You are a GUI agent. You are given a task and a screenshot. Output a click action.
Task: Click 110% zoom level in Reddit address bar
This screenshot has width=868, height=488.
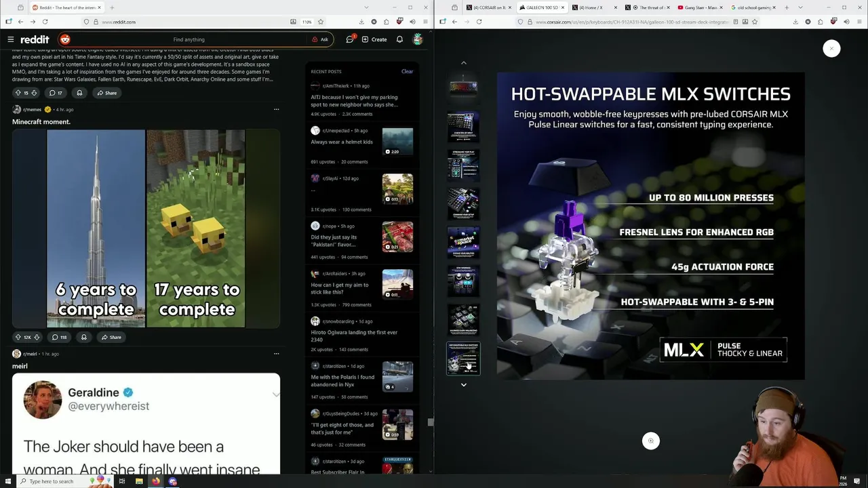click(x=307, y=22)
